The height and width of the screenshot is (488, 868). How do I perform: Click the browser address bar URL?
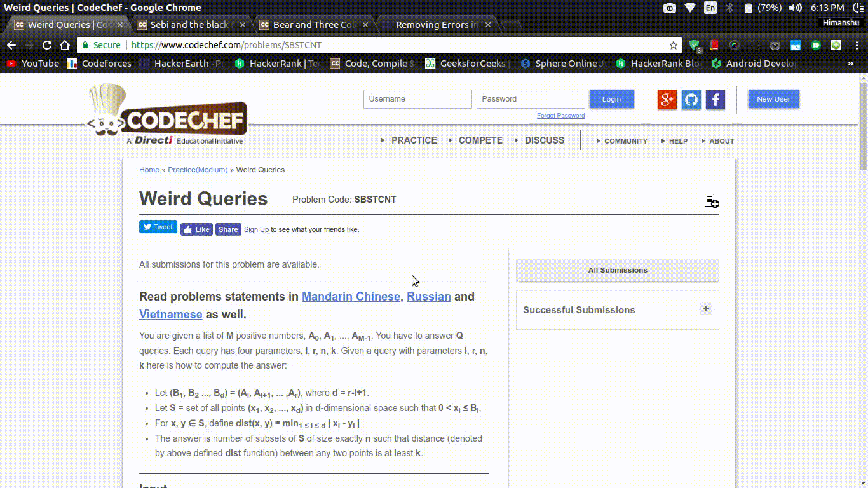tap(226, 45)
